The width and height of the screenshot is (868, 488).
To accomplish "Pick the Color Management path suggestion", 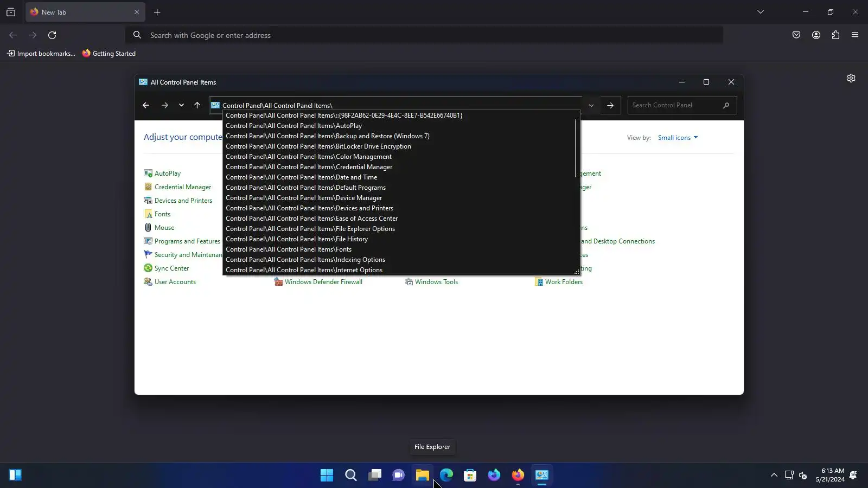I will (399, 157).
